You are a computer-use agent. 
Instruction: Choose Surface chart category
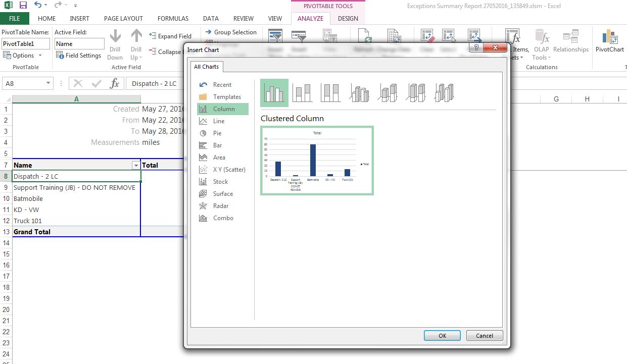[x=223, y=194]
